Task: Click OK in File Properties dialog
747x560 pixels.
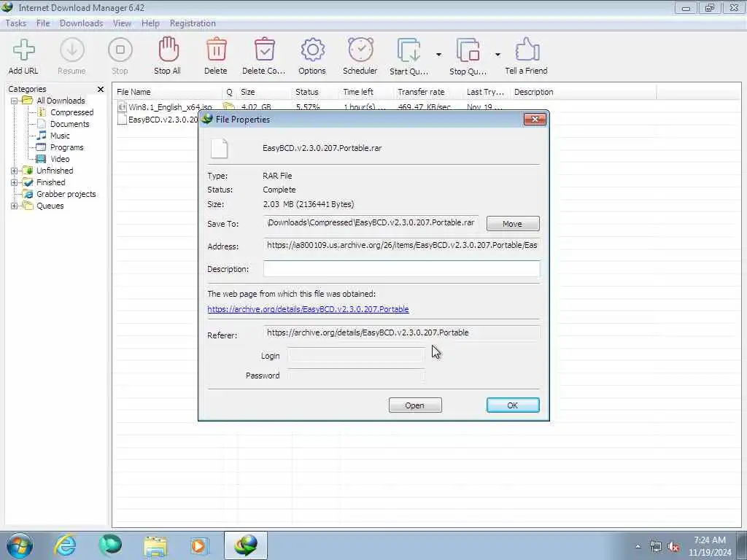Action: click(x=513, y=405)
